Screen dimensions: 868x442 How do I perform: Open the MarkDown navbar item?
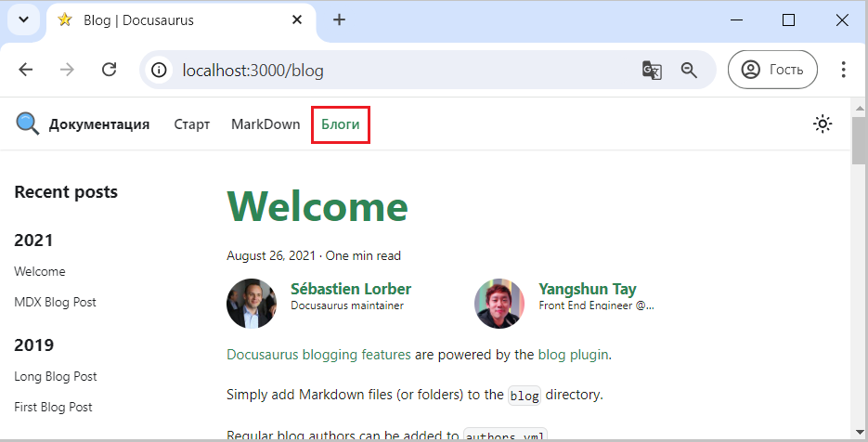tap(266, 124)
